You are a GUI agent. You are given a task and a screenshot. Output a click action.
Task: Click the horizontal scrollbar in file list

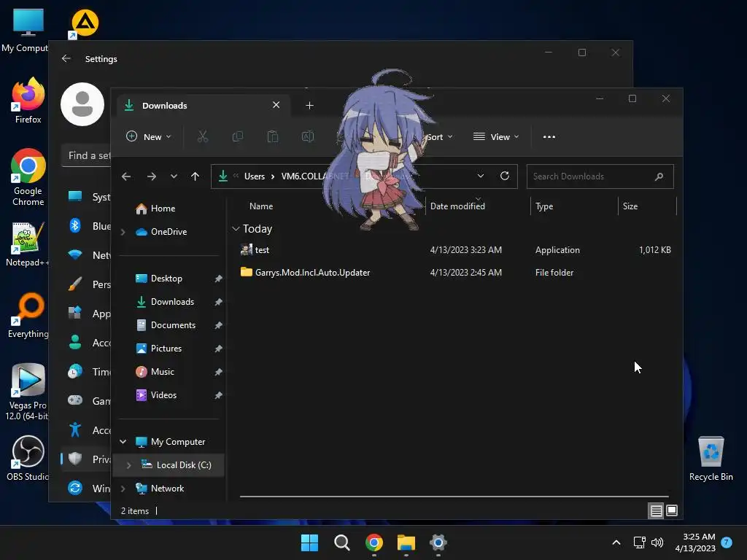click(454, 497)
